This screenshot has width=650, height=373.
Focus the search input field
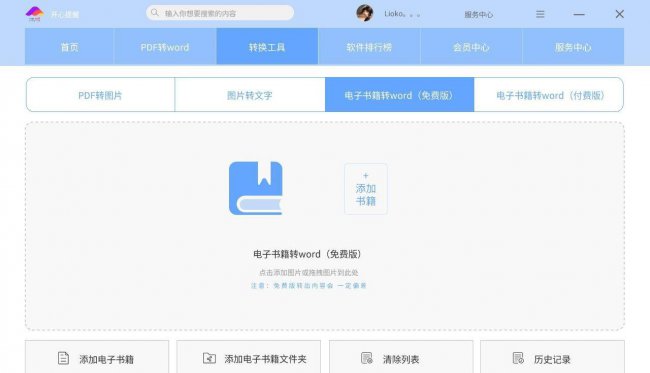220,13
